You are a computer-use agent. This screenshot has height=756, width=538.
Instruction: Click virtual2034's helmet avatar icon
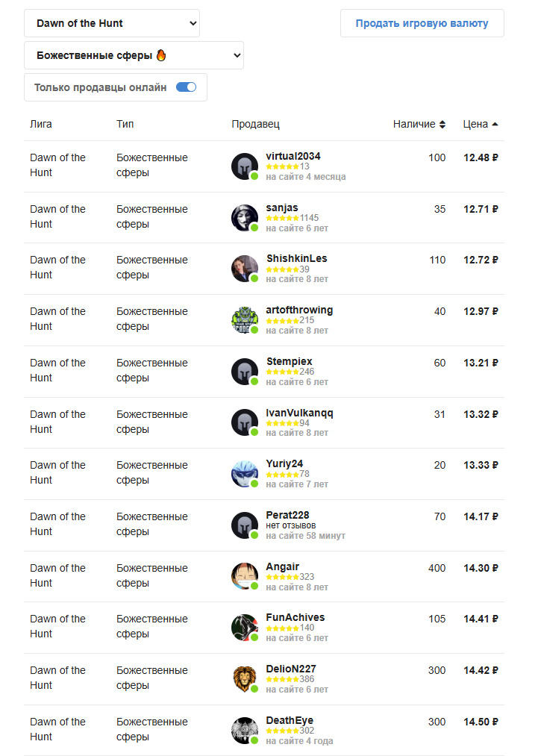pos(245,166)
